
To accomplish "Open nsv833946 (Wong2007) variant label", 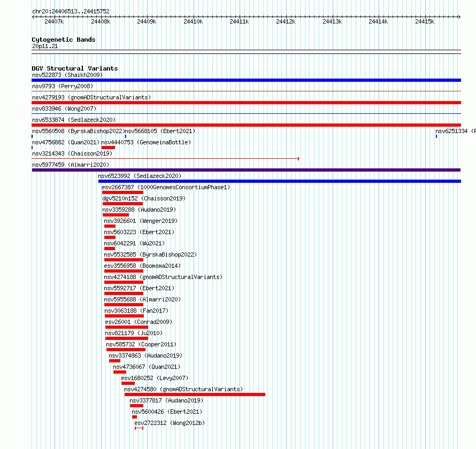I will point(64,109).
